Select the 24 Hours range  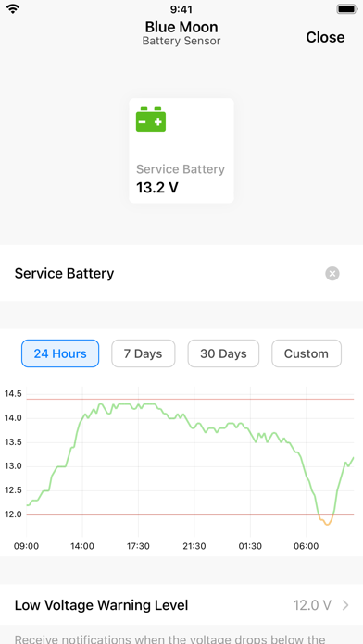[60, 353]
